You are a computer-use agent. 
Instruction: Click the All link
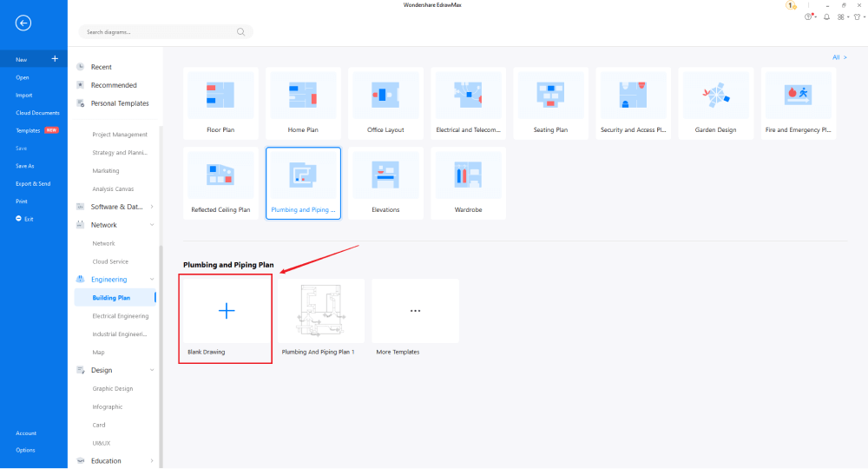point(837,57)
